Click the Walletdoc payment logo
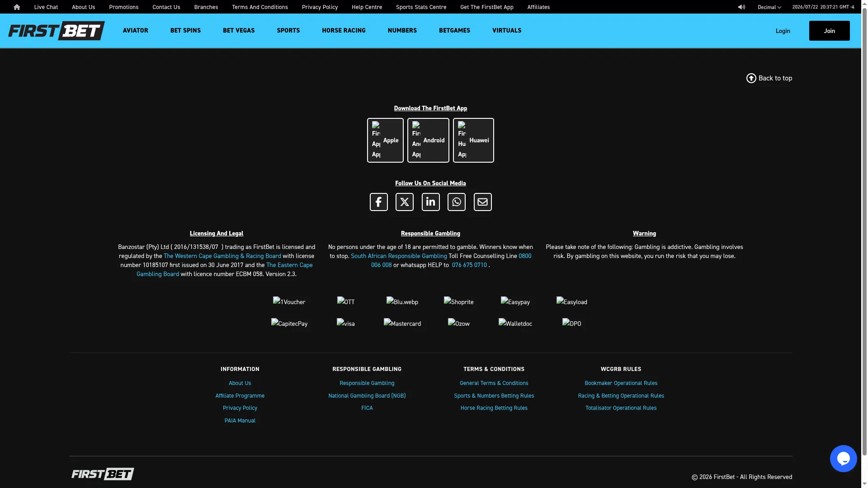This screenshot has height=488, width=868. [515, 324]
